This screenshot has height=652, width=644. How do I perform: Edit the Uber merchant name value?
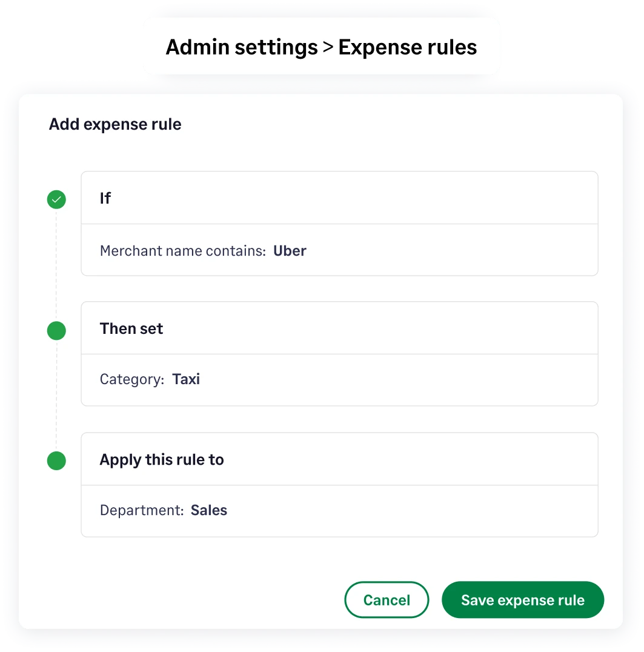click(x=290, y=250)
